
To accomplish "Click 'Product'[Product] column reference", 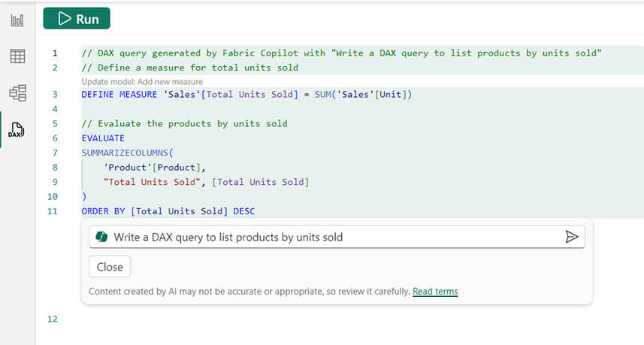I will coord(152,167).
